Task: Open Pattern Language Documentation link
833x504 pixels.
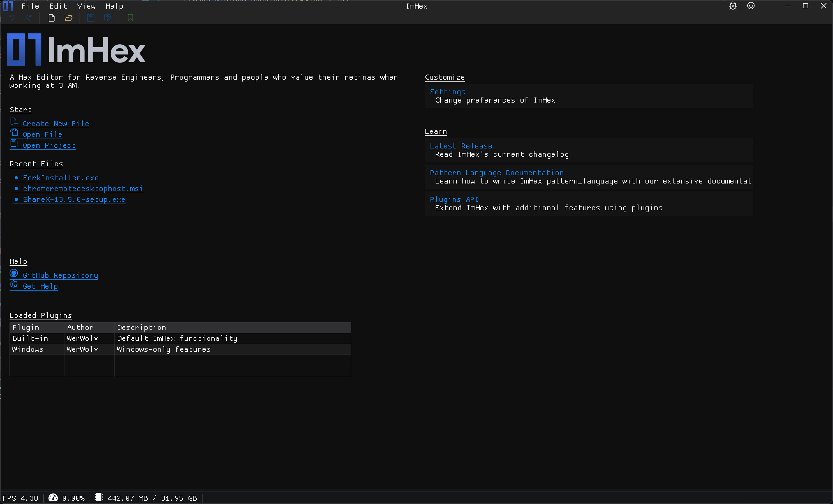Action: [496, 173]
